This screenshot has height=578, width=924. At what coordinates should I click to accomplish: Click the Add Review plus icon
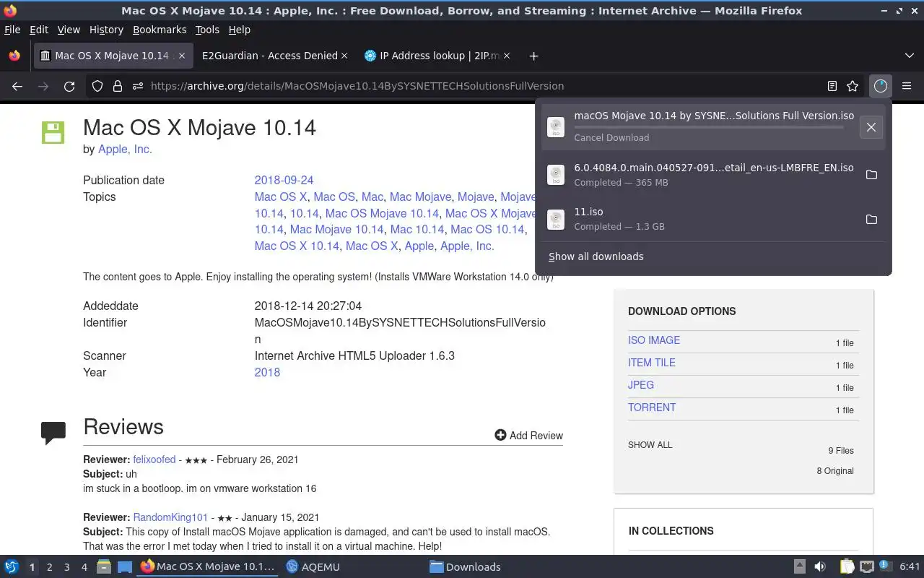pyautogui.click(x=500, y=435)
